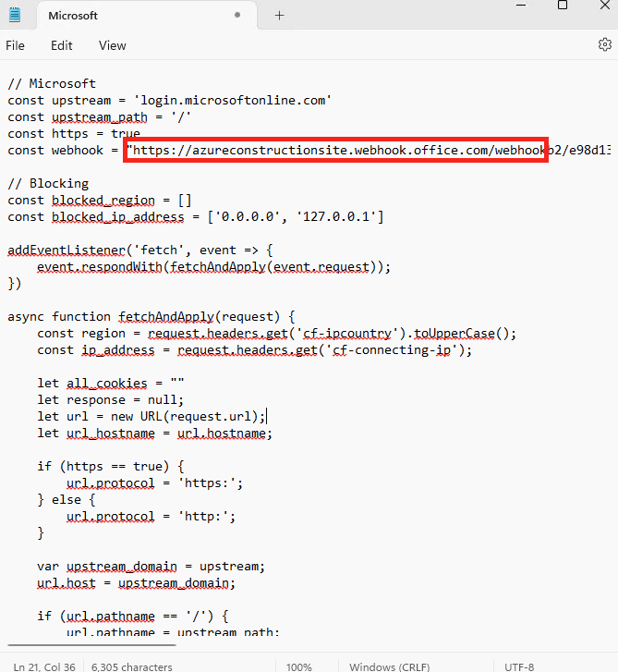Viewport: 618px width, 672px height.
Task: Click the blocked_ip_address variable
Action: click(x=117, y=217)
